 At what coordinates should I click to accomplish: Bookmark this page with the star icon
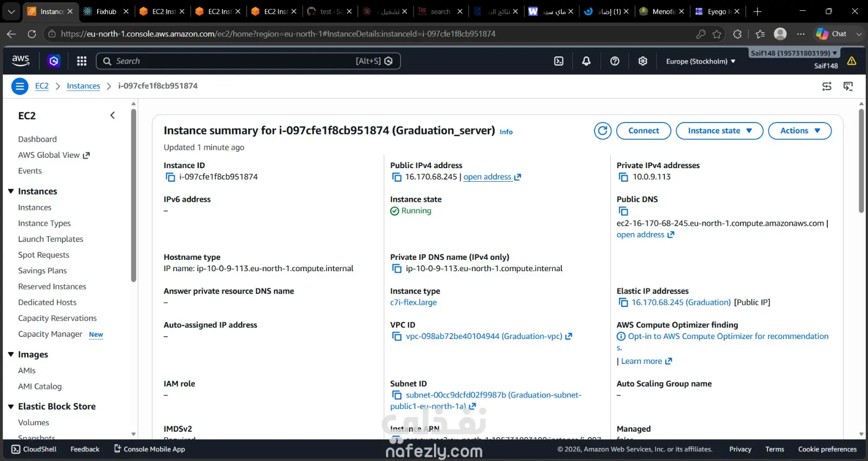pyautogui.click(x=717, y=34)
